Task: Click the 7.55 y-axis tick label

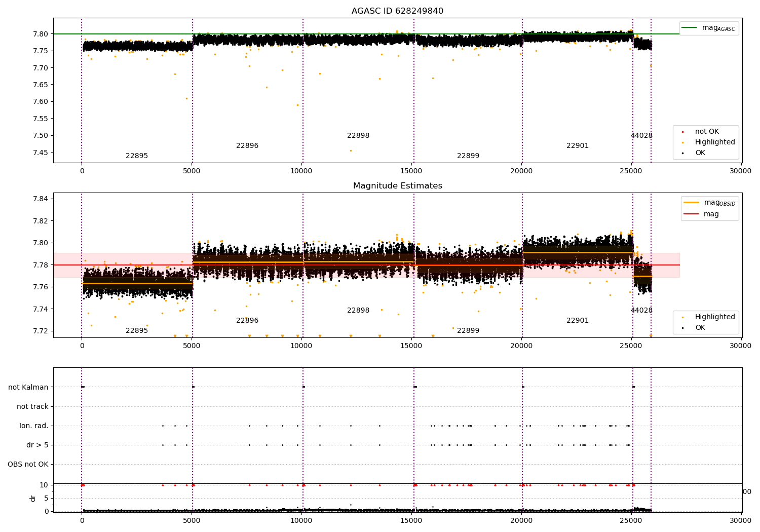Action: click(x=41, y=119)
